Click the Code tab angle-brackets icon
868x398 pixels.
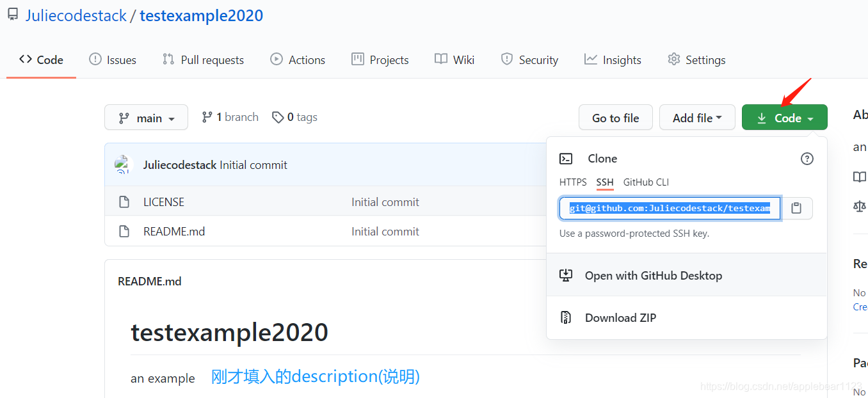point(26,59)
